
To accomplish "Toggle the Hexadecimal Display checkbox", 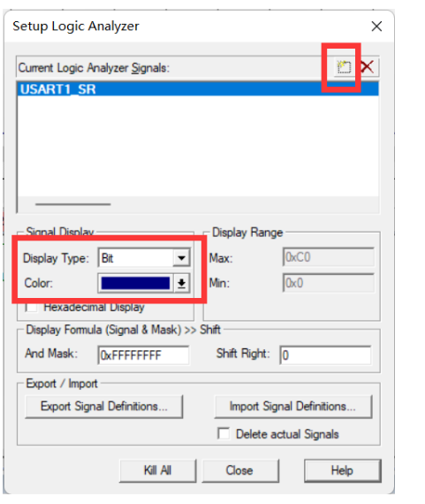I will 31,308.
